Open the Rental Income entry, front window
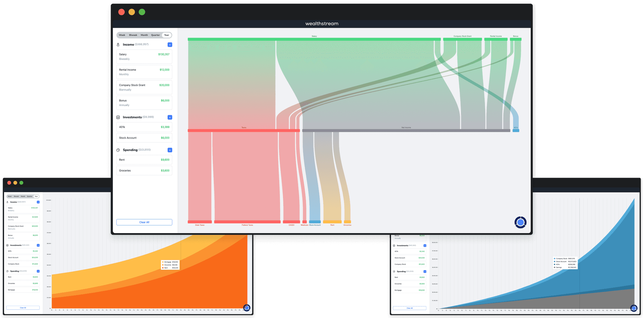 (x=144, y=72)
